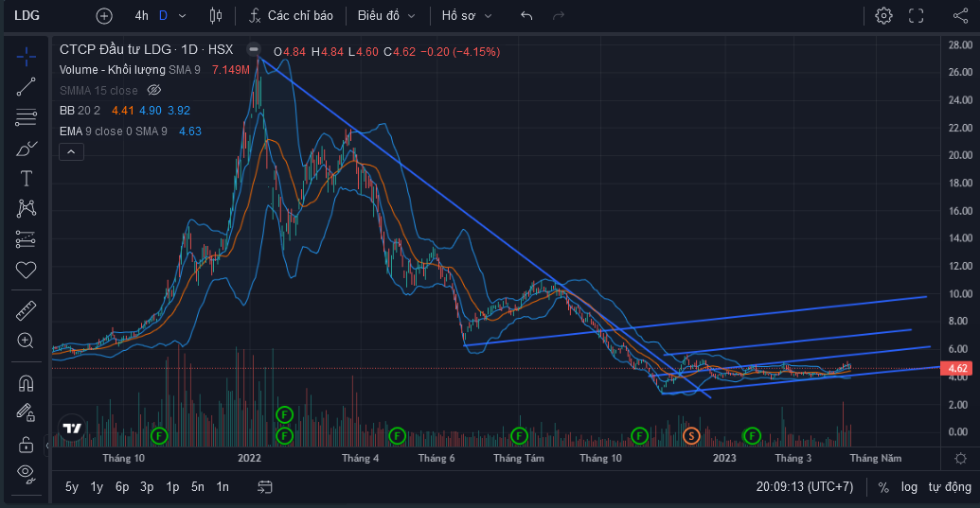Click the F marker above another in 2022

point(284,414)
